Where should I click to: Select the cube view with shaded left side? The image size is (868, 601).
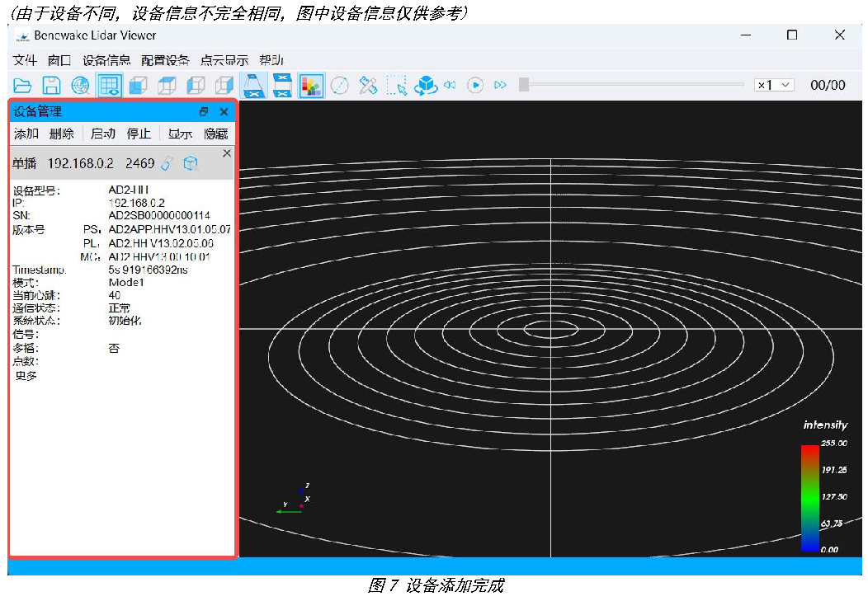196,86
